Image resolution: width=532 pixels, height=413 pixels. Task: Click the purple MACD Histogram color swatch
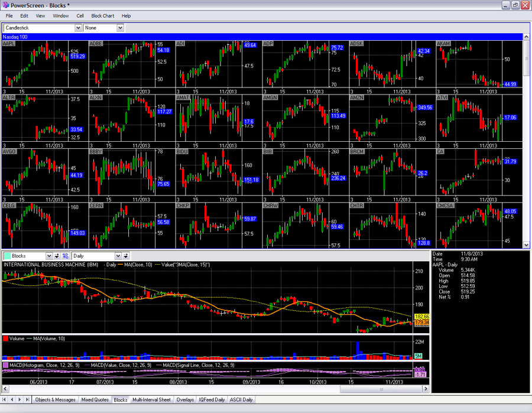pyautogui.click(x=6, y=365)
